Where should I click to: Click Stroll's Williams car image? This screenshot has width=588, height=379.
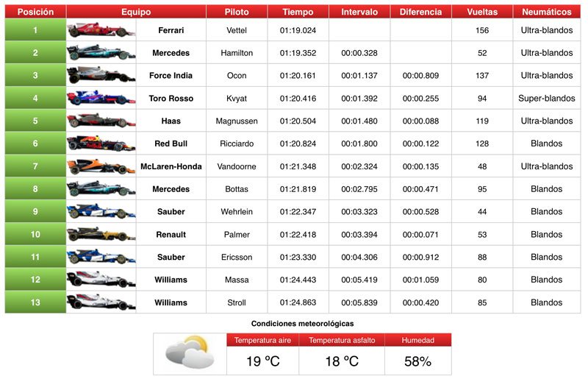[101, 302]
